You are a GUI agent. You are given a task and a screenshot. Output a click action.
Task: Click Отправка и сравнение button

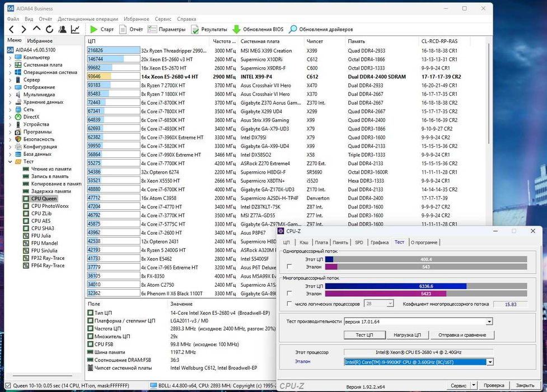point(462,335)
